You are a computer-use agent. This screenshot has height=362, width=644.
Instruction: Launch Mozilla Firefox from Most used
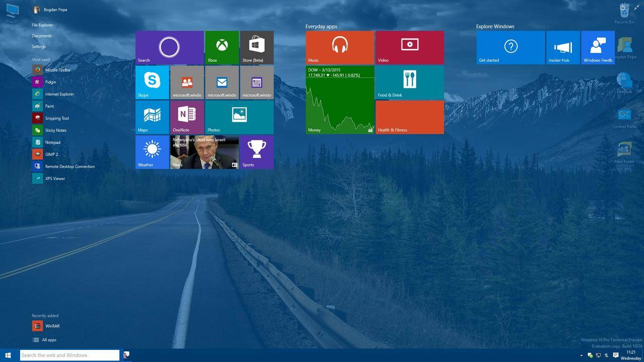coord(57,70)
